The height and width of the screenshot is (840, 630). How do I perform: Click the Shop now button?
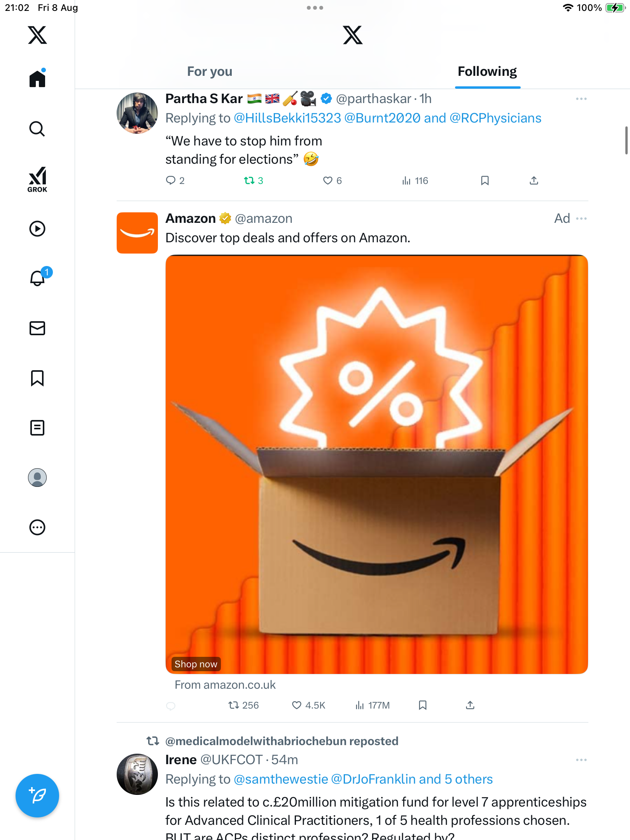click(196, 664)
